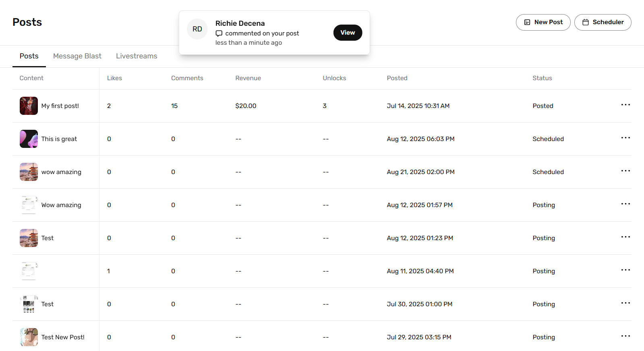The height and width of the screenshot is (351, 644).
Task: Open options menu for 'My first post!' row
Action: pyautogui.click(x=625, y=105)
